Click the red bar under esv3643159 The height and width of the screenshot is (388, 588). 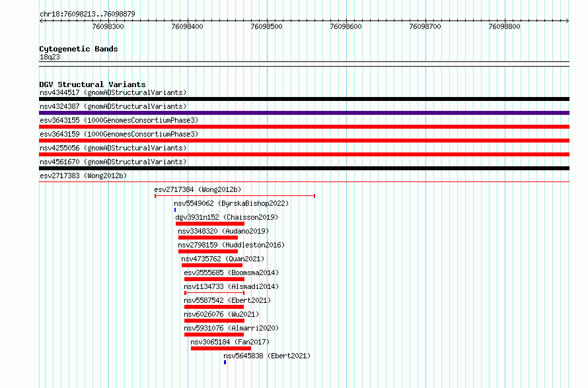coord(304,141)
